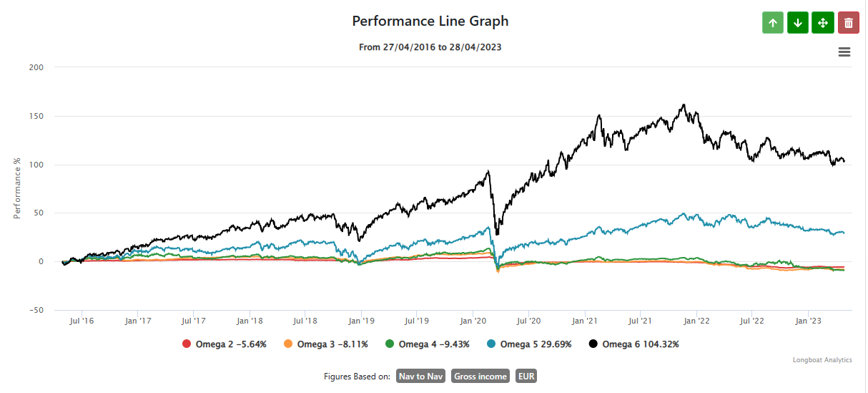Click the orange Omega 3 legend dot
Viewport: 868px width, 393px height.
pos(289,344)
